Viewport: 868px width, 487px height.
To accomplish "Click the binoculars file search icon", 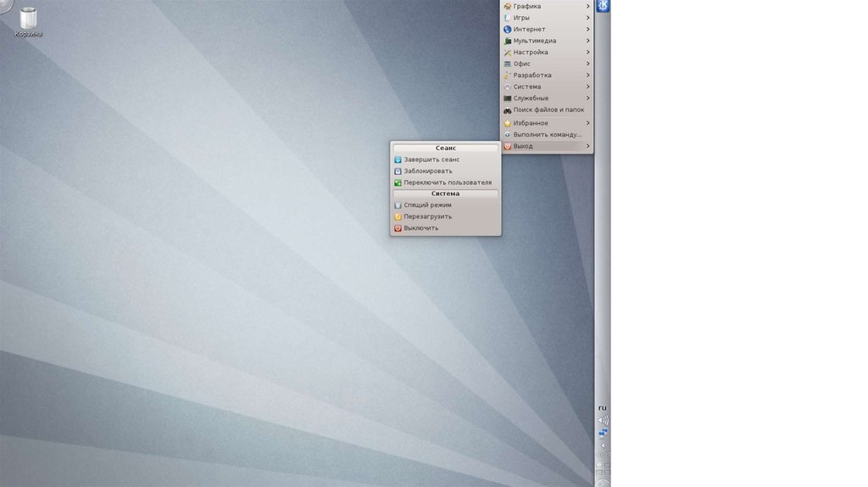I will (x=508, y=110).
